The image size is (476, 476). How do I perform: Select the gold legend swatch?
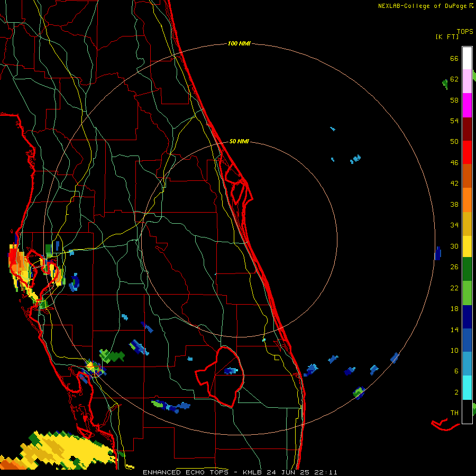[x=467, y=224]
